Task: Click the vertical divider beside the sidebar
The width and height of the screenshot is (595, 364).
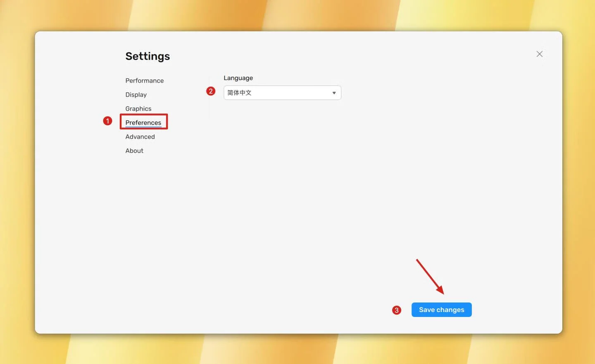Action: [x=209, y=107]
